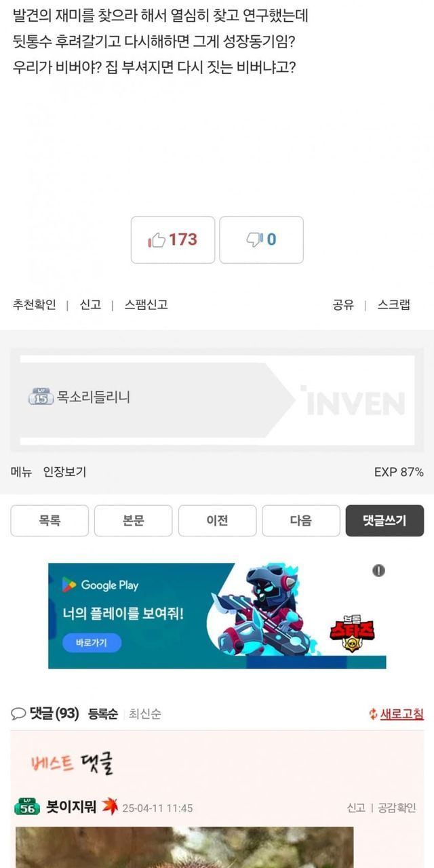Sort comments by 최신순
The image size is (434, 868).
pos(144,714)
